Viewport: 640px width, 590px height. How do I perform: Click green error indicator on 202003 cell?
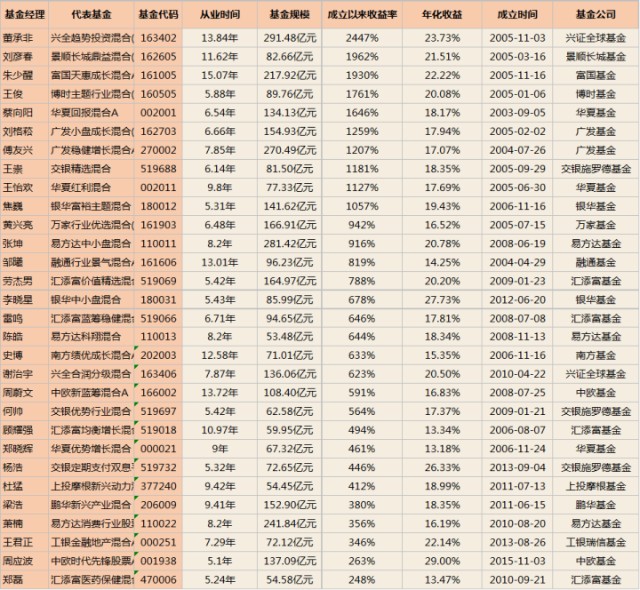pyautogui.click(x=136, y=348)
